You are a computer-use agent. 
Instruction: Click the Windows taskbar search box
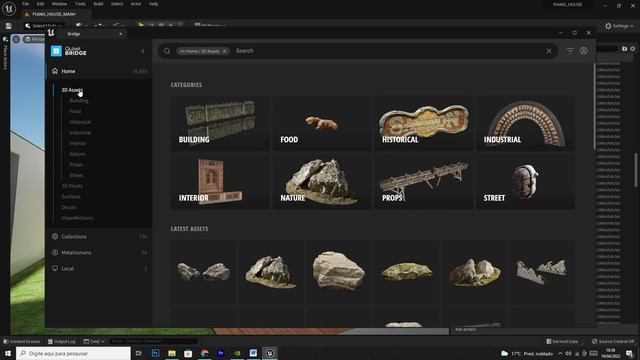pos(73,353)
